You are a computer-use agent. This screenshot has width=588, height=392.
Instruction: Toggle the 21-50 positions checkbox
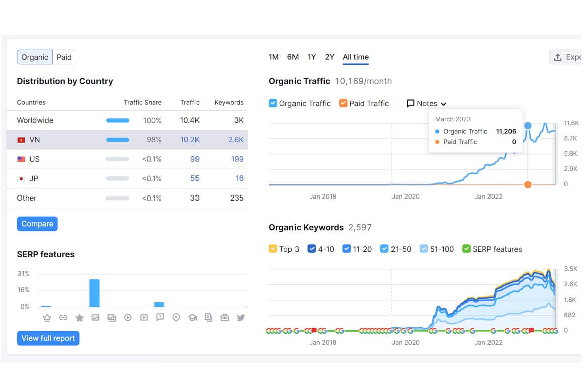pyautogui.click(x=384, y=249)
